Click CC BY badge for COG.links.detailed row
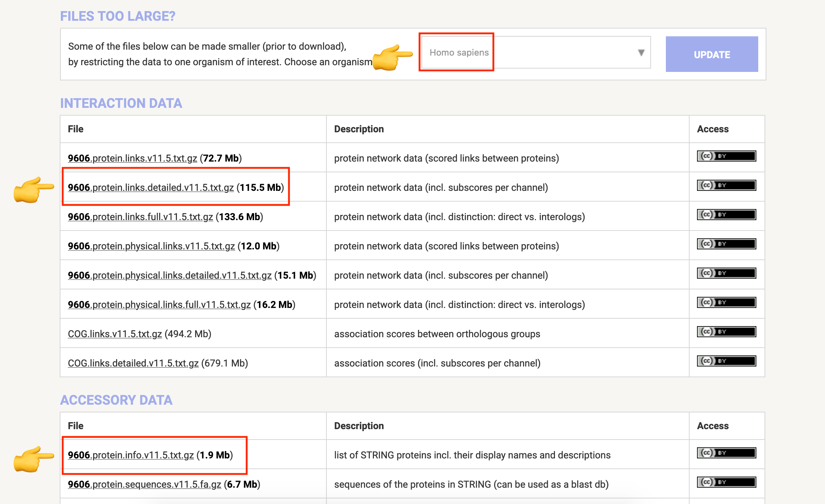 click(726, 361)
